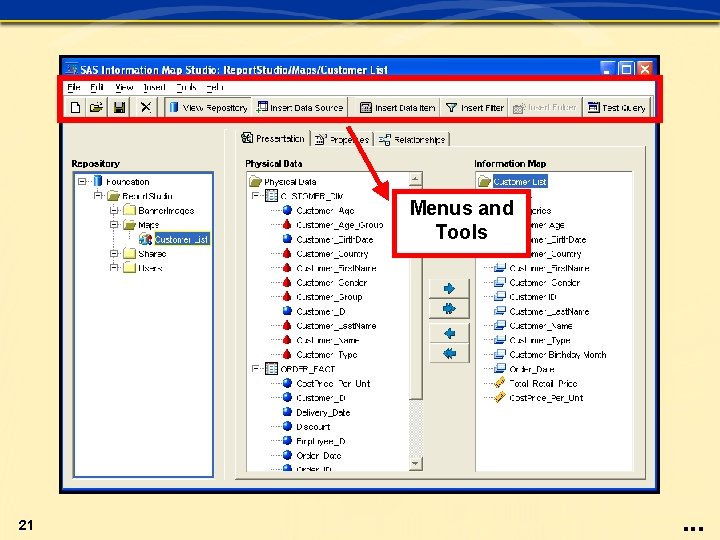Viewport: 720px width, 540px height.
Task: Click the New document toolbar icon
Action: point(75,107)
